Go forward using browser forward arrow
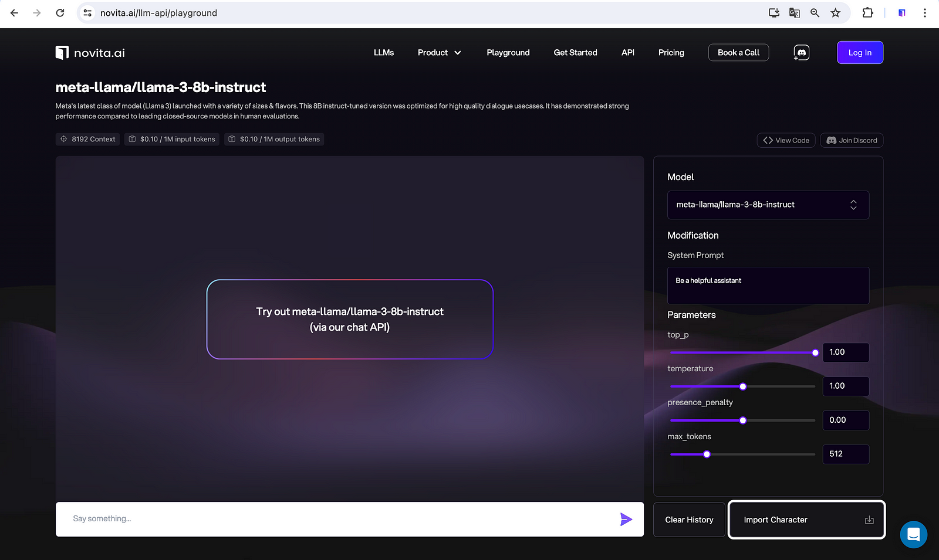This screenshot has height=560, width=939. (x=37, y=13)
